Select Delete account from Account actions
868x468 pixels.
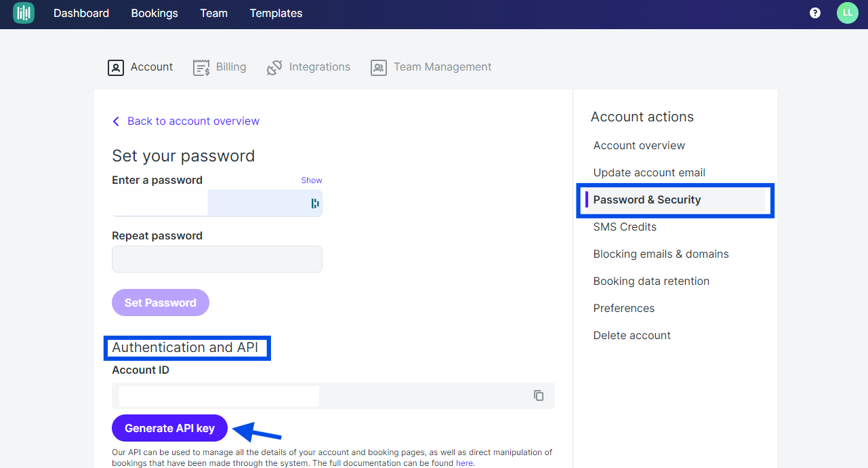pyautogui.click(x=632, y=335)
